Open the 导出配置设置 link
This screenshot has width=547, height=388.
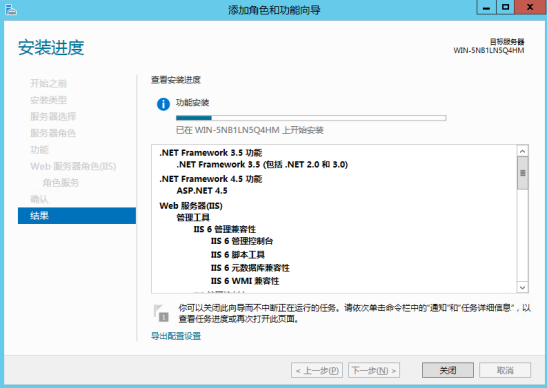click(176, 336)
